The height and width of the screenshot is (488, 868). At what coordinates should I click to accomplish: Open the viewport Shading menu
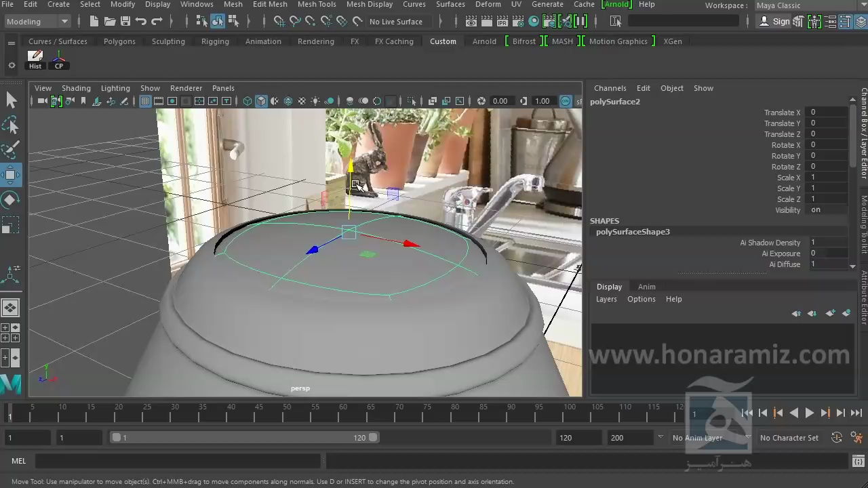click(76, 88)
